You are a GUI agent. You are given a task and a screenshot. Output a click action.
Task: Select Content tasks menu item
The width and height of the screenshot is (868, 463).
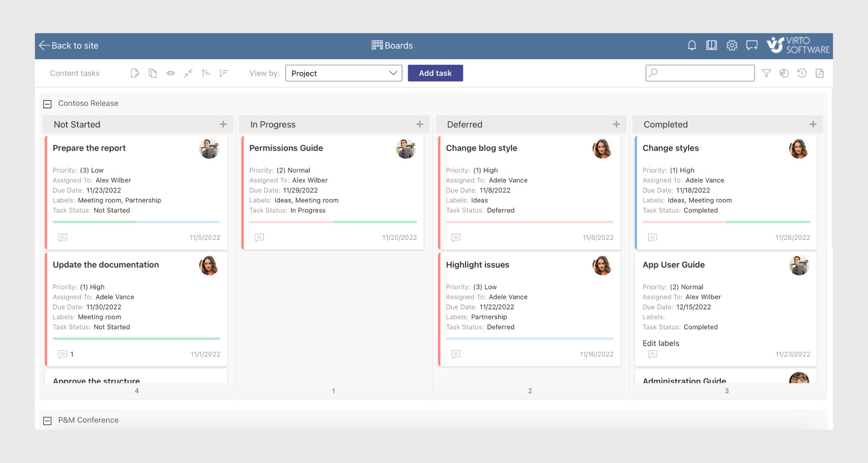pyautogui.click(x=75, y=72)
